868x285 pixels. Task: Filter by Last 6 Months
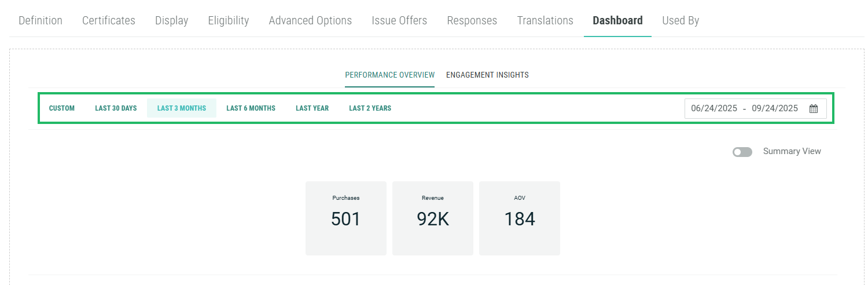pos(251,108)
